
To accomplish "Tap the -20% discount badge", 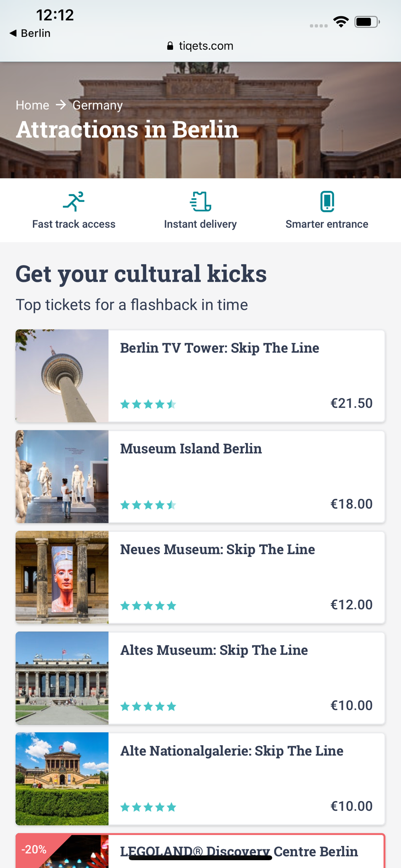I will click(x=34, y=849).
